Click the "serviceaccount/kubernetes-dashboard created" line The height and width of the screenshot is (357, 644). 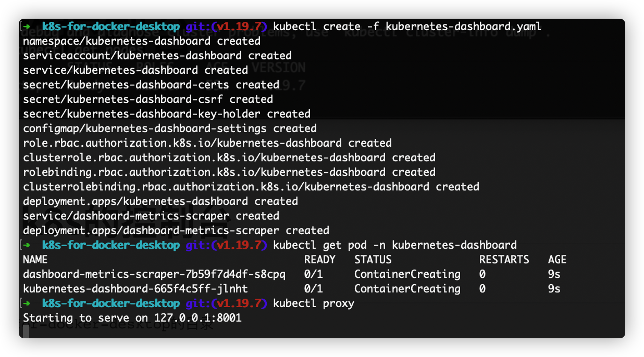pos(157,55)
